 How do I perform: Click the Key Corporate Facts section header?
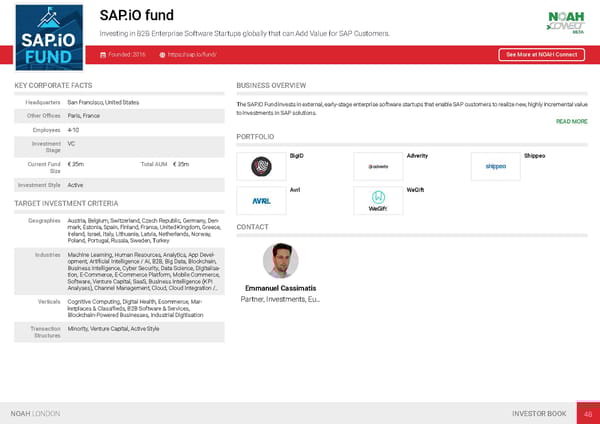[54, 86]
